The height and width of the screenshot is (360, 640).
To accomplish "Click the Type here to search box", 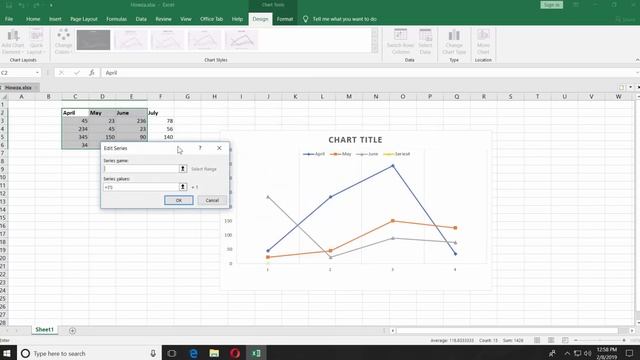I will [89, 353].
